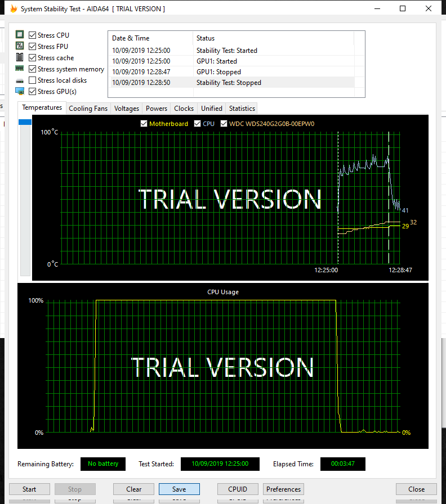Enable the Stress local disks checkbox

point(33,80)
